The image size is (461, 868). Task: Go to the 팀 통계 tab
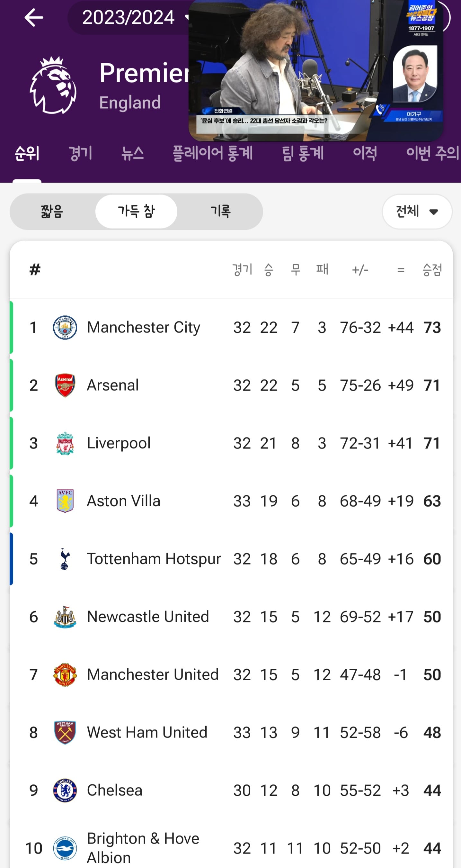pyautogui.click(x=303, y=153)
